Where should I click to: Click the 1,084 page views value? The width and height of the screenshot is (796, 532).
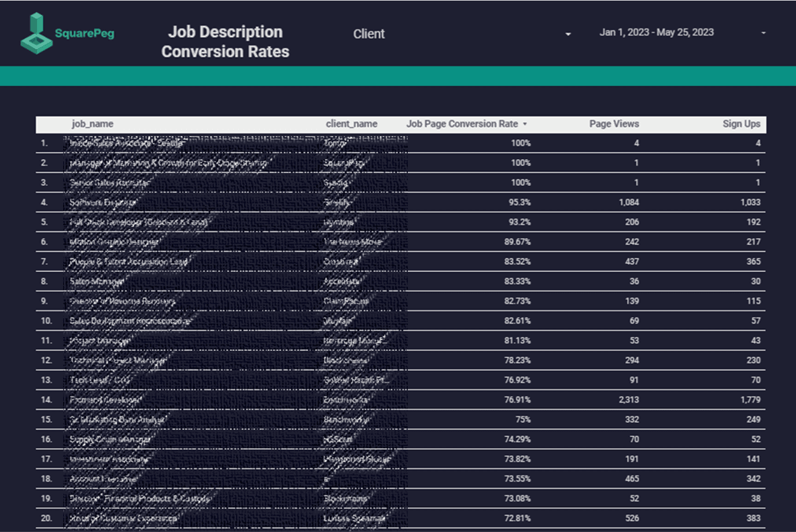click(x=628, y=202)
